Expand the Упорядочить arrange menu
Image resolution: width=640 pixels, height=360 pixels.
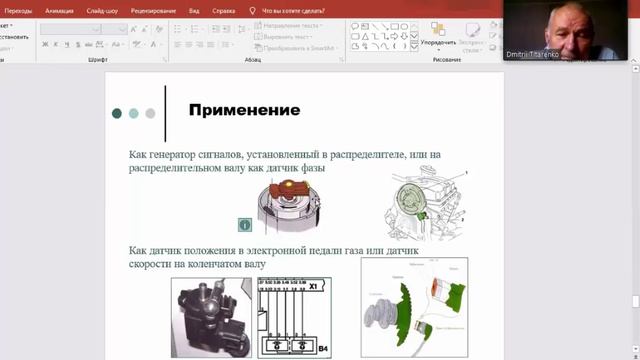[x=438, y=37]
